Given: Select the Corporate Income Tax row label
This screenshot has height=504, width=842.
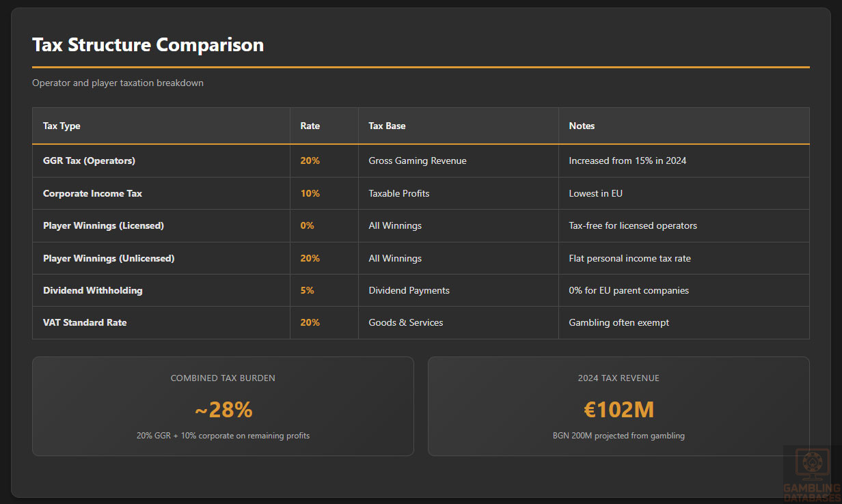Looking at the screenshot, I should 92,193.
